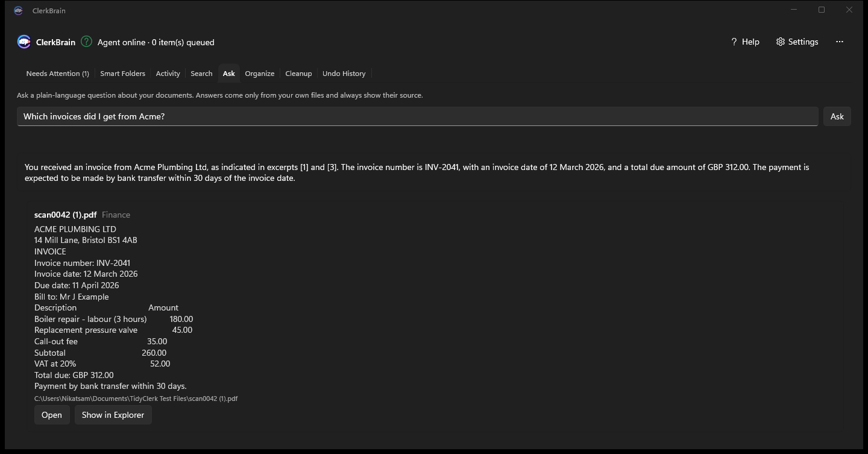Open the Organize tab
This screenshot has height=454, width=868.
click(259, 74)
